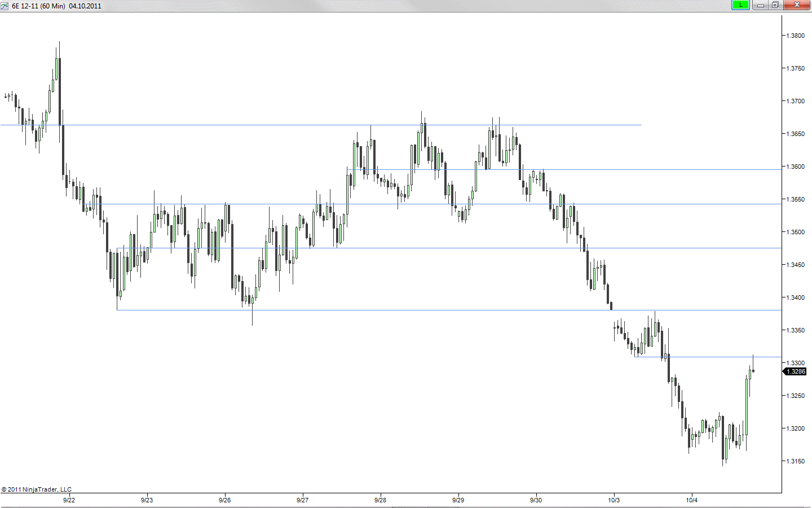Click the 1.3350 price axis label

point(796,330)
